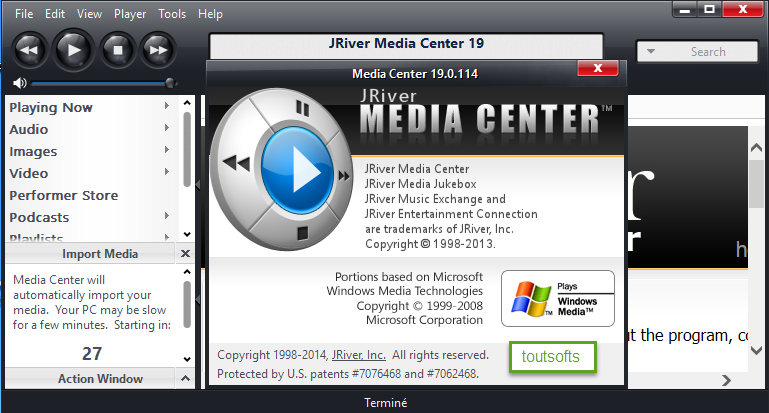Collapse the Action Window chevron
Viewport: 769px width, 413px height.
(x=185, y=378)
